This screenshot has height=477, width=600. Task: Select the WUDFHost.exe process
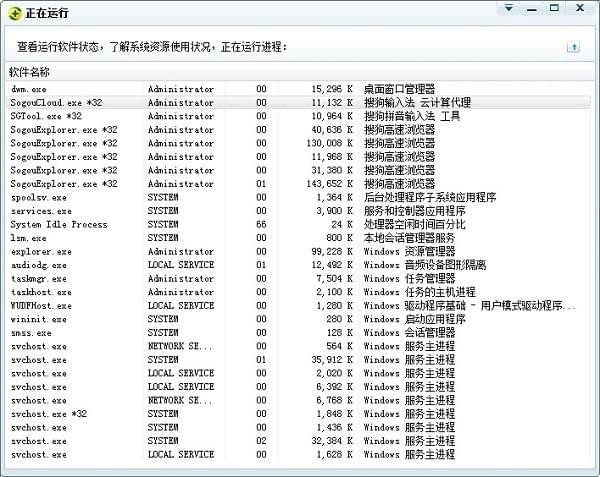tap(300, 306)
